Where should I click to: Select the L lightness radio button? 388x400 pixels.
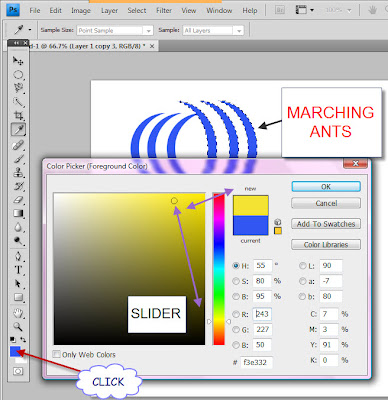302,266
